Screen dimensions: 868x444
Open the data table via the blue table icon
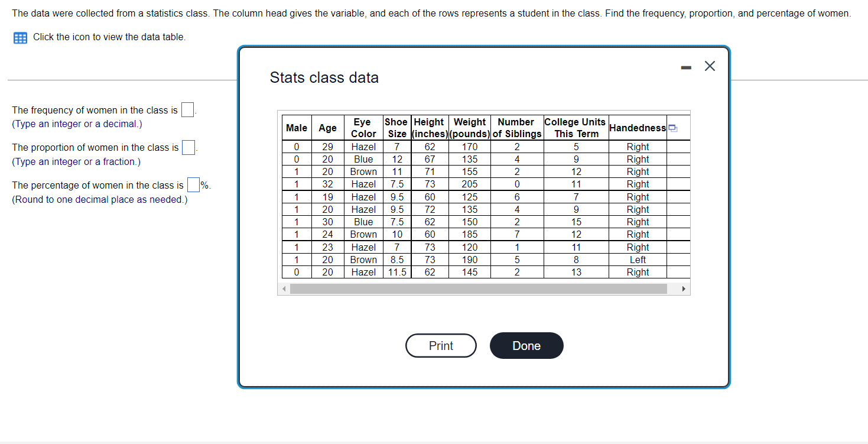click(x=20, y=37)
